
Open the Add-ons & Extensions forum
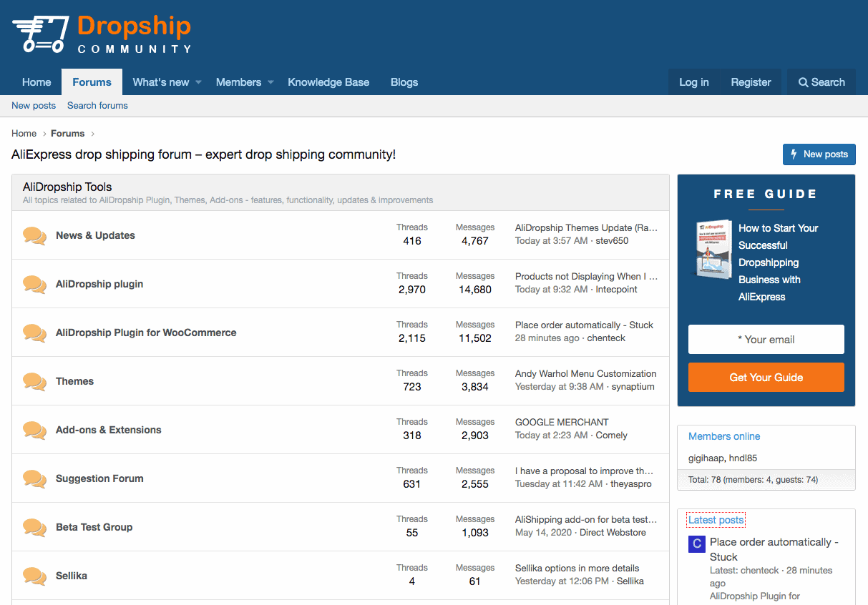click(109, 430)
